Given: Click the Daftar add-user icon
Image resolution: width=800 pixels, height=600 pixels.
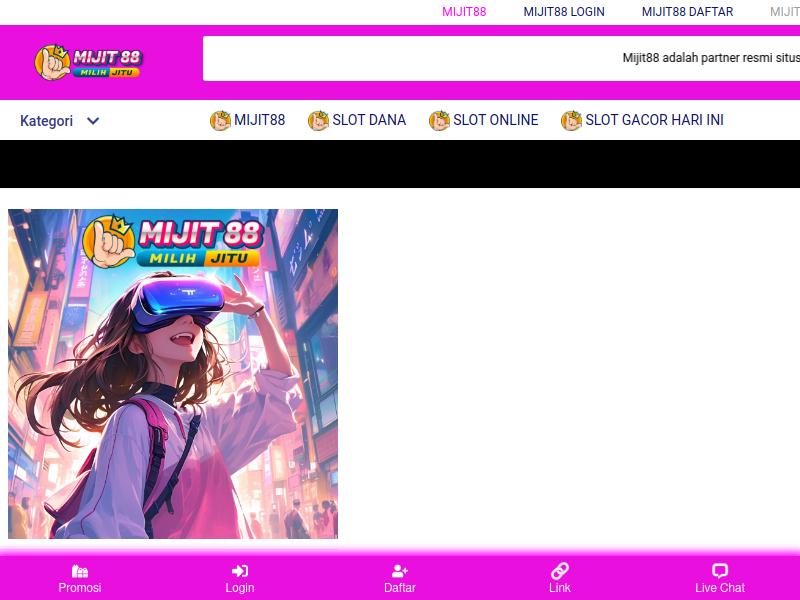Looking at the screenshot, I should click(400, 571).
